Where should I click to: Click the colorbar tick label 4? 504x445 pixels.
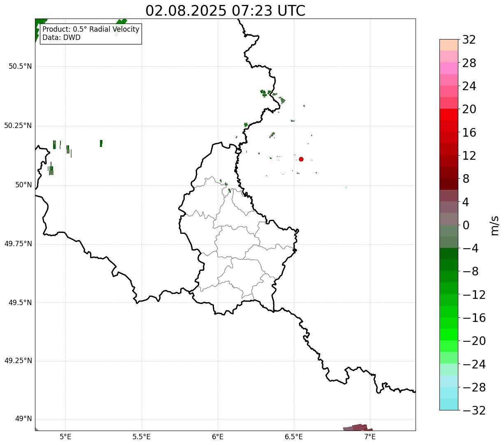tap(466, 202)
